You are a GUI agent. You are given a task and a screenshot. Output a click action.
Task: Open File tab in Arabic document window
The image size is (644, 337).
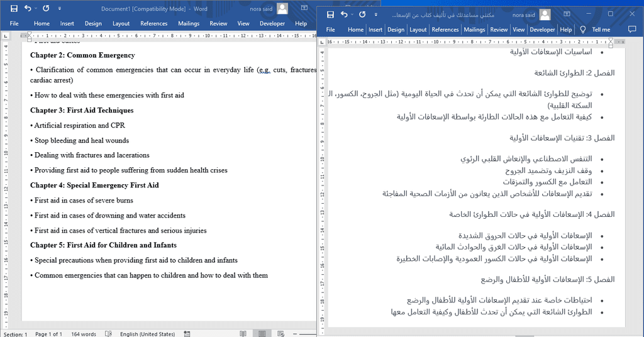pos(331,30)
